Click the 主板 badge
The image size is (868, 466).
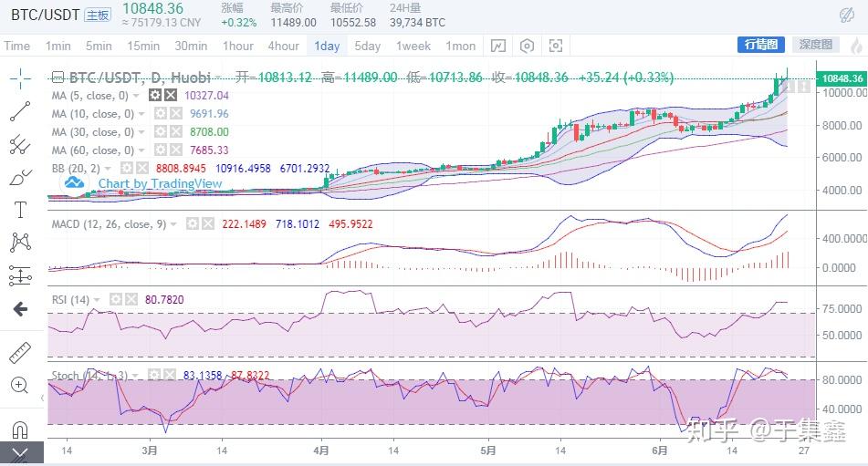click(98, 15)
